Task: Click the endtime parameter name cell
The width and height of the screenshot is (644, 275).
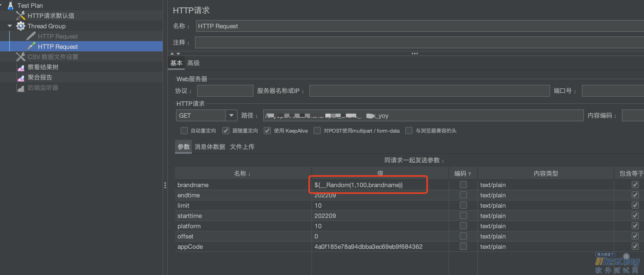Action: (243, 195)
